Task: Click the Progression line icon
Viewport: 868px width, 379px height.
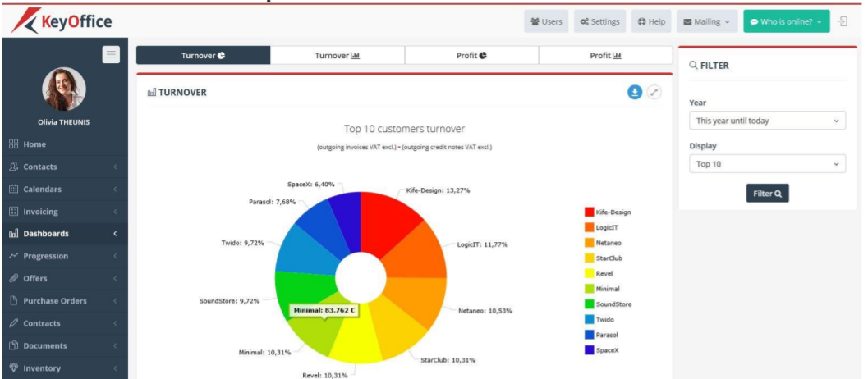Action: click(x=15, y=256)
